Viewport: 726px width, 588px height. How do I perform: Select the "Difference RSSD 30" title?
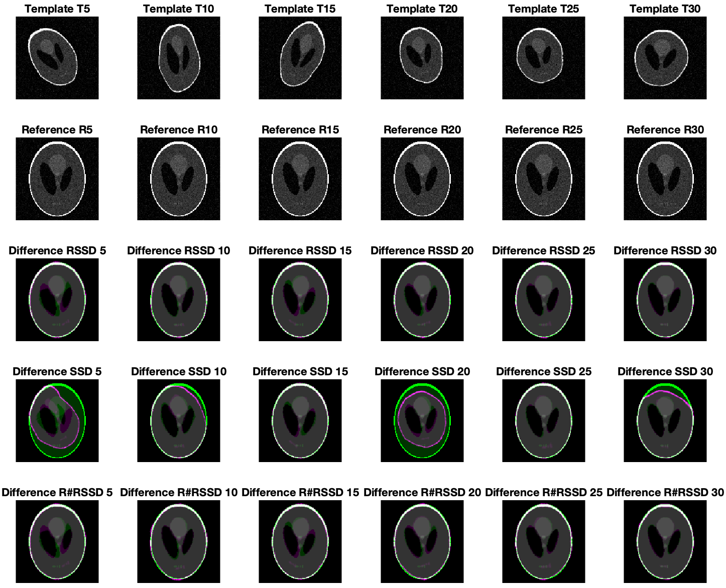665,251
